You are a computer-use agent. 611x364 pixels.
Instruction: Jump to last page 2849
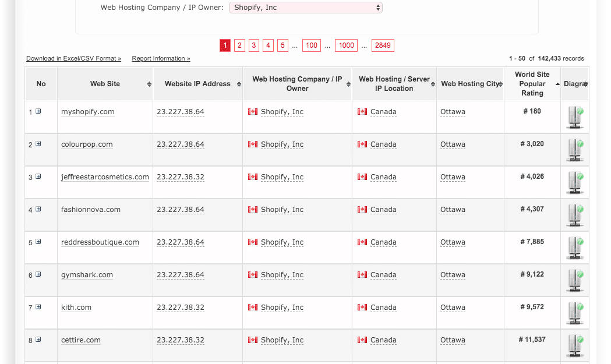[x=383, y=45]
